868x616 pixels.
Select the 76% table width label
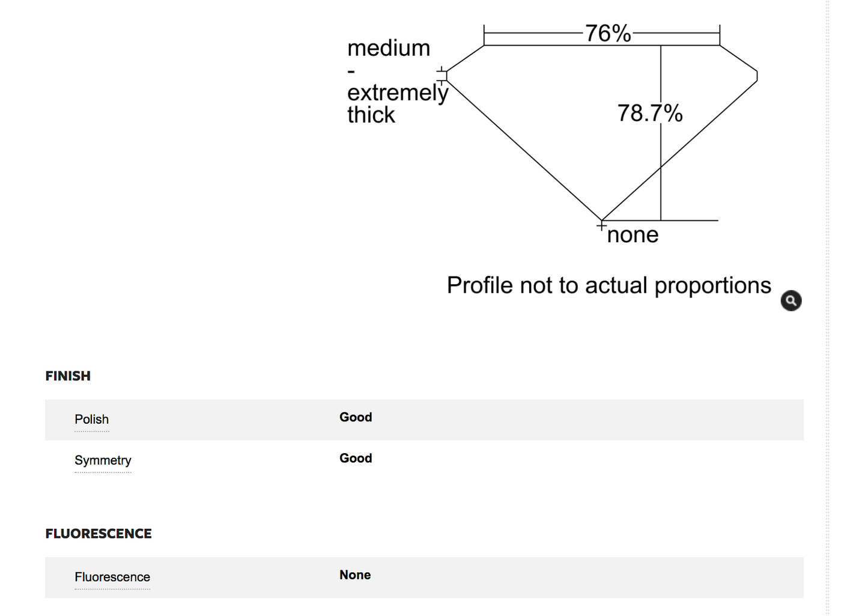608,33
